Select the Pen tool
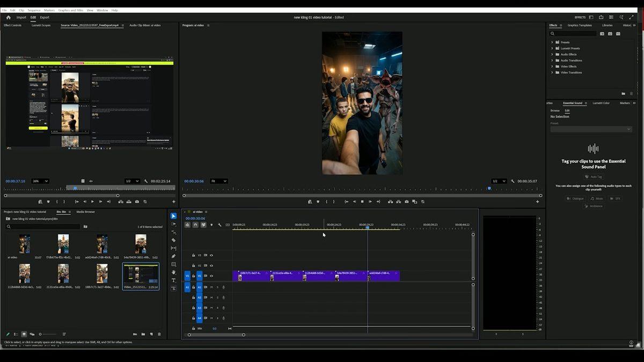This screenshot has width=644, height=362. point(173,256)
